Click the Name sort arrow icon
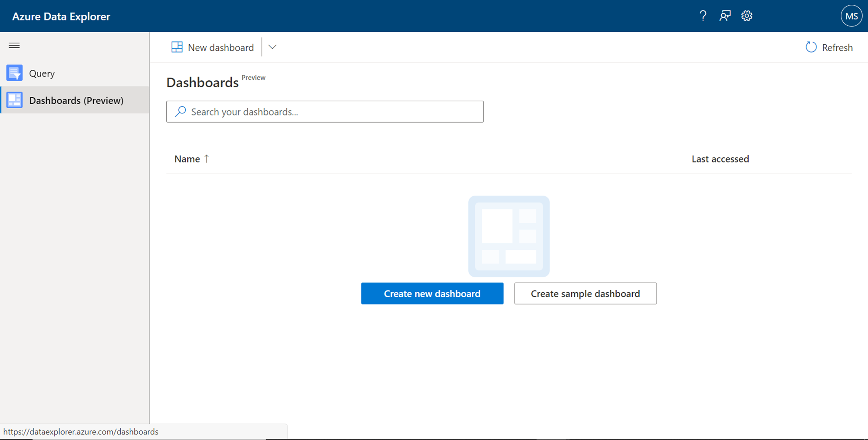The image size is (868, 440). tap(207, 159)
